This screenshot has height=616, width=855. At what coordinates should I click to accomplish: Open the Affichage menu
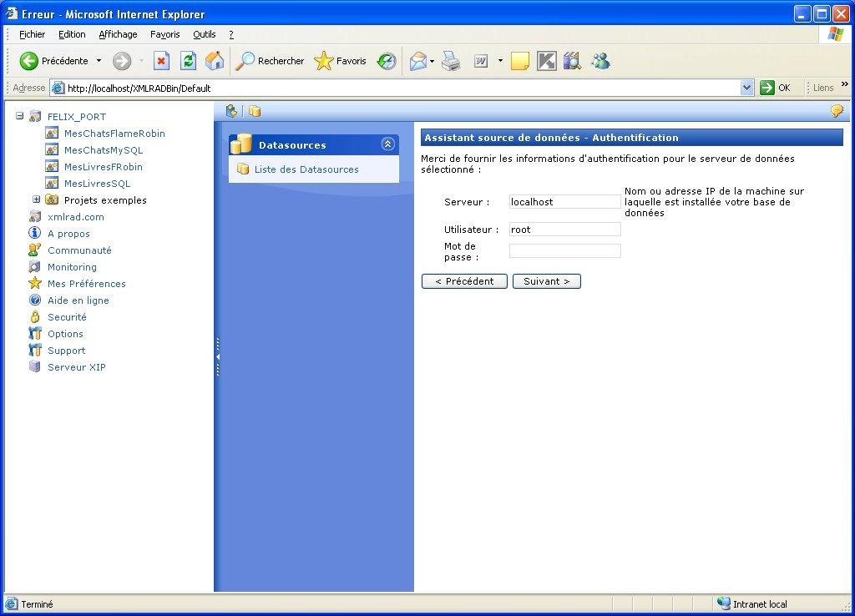pos(118,34)
